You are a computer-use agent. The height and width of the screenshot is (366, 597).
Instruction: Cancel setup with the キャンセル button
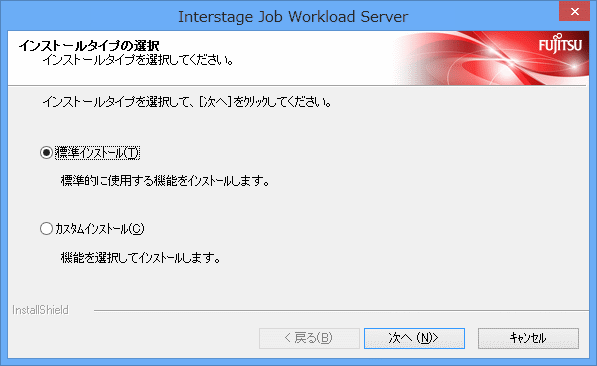[x=528, y=338]
